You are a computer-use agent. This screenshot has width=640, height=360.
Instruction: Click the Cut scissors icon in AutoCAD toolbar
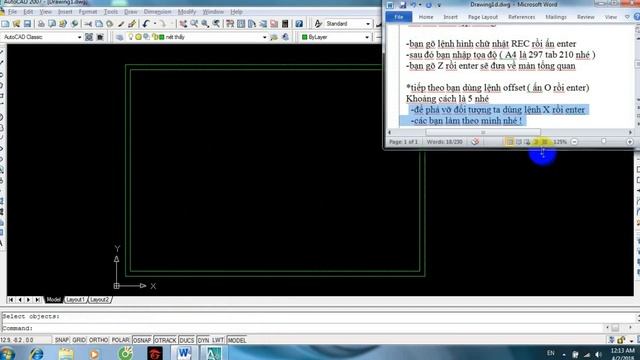click(x=88, y=24)
